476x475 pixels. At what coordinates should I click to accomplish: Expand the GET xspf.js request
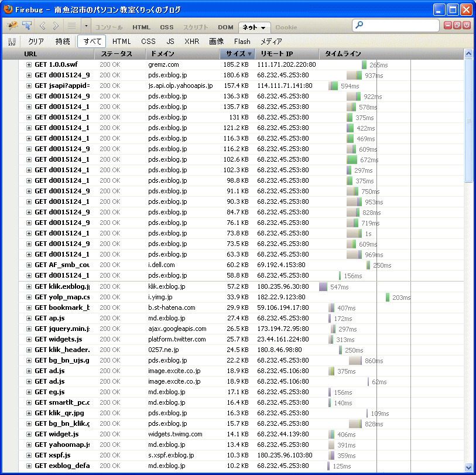[29, 455]
